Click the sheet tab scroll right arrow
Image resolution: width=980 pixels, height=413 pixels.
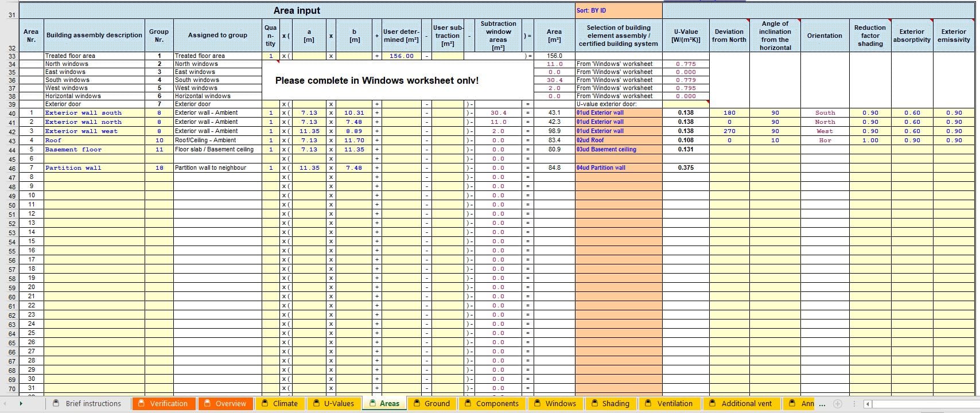pyautogui.click(x=21, y=404)
